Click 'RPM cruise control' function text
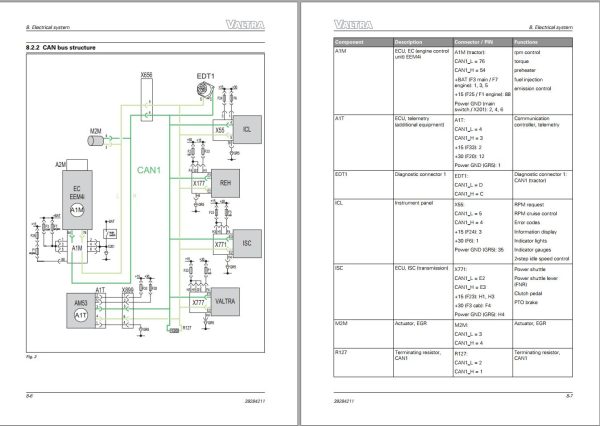600x426 pixels. point(536,214)
